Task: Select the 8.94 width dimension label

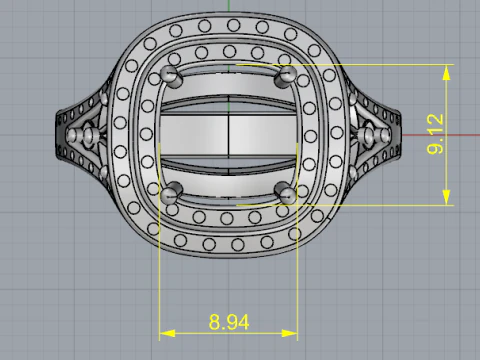Action: click(x=229, y=322)
